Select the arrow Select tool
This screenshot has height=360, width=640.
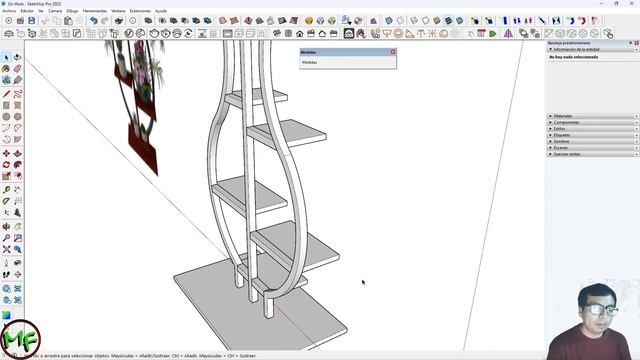coord(6,57)
